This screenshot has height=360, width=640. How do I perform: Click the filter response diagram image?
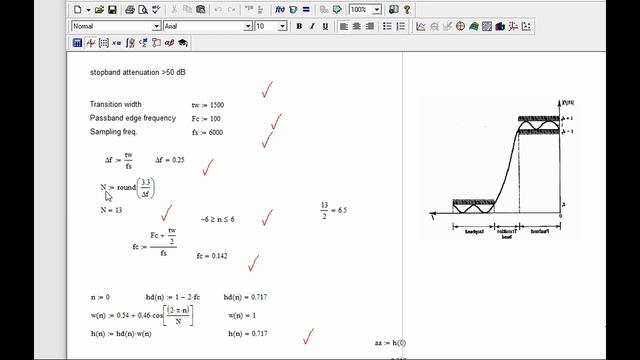[x=502, y=168]
